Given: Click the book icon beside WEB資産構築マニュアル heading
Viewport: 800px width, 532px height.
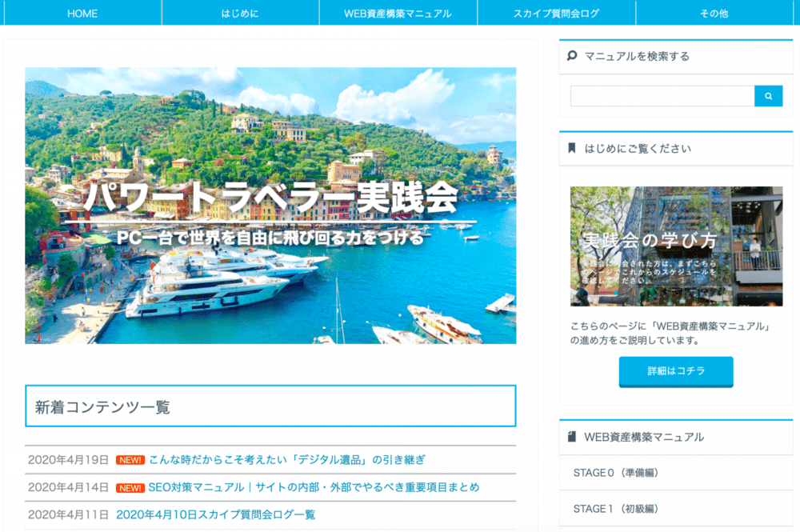Looking at the screenshot, I should pos(572,437).
